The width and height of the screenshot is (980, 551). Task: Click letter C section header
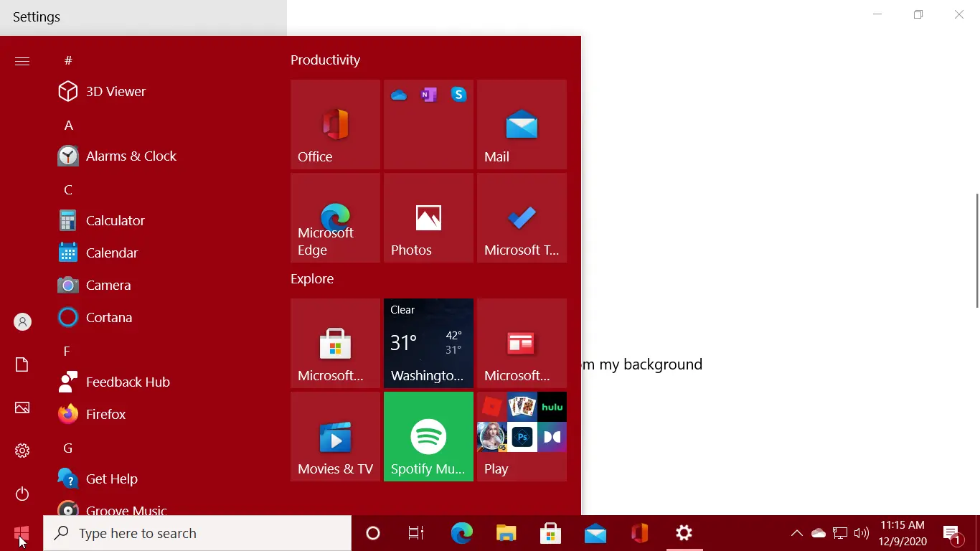click(x=68, y=189)
